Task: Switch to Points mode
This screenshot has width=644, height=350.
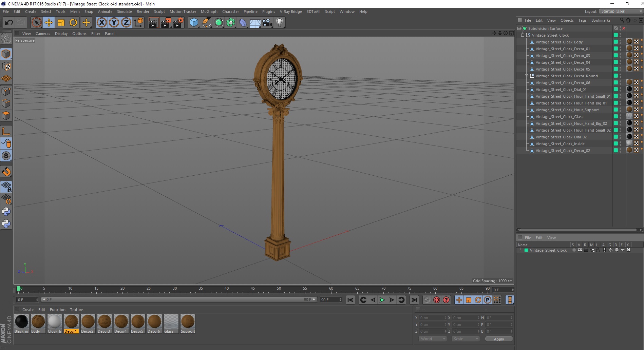Action: tap(6, 91)
